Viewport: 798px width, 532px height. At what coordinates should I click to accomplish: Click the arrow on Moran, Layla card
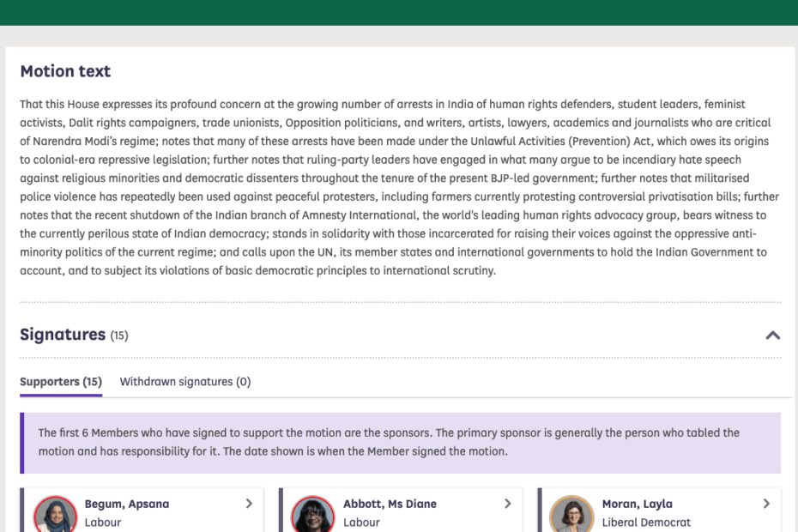[x=766, y=504]
